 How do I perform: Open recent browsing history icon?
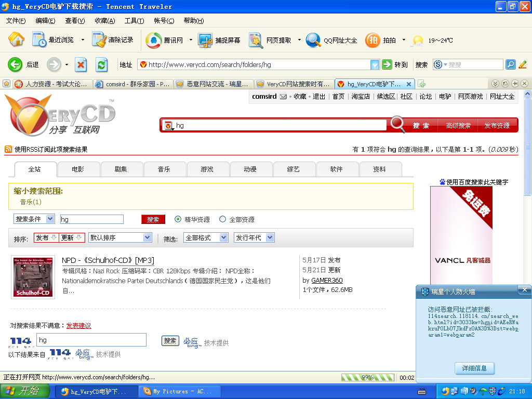[39, 39]
